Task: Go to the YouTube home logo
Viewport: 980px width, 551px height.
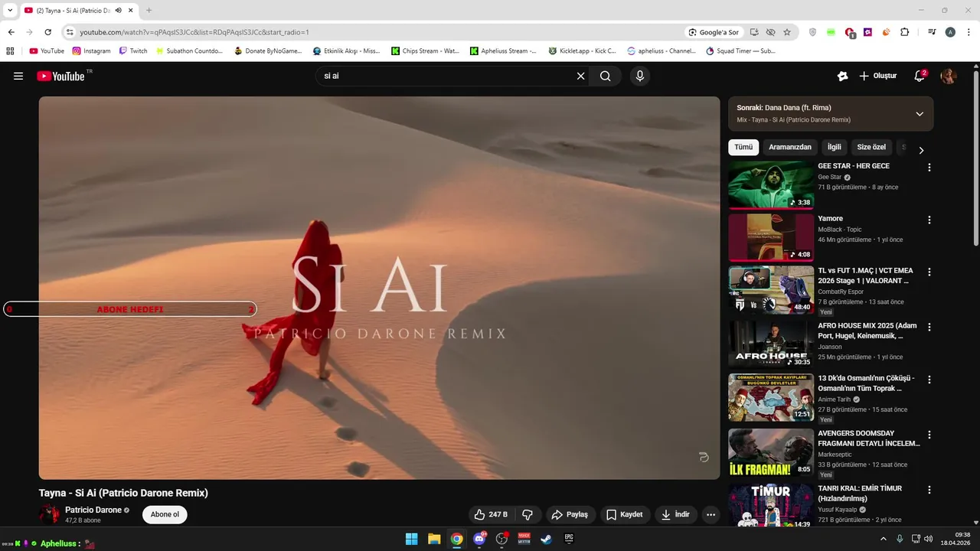Action: click(61, 76)
